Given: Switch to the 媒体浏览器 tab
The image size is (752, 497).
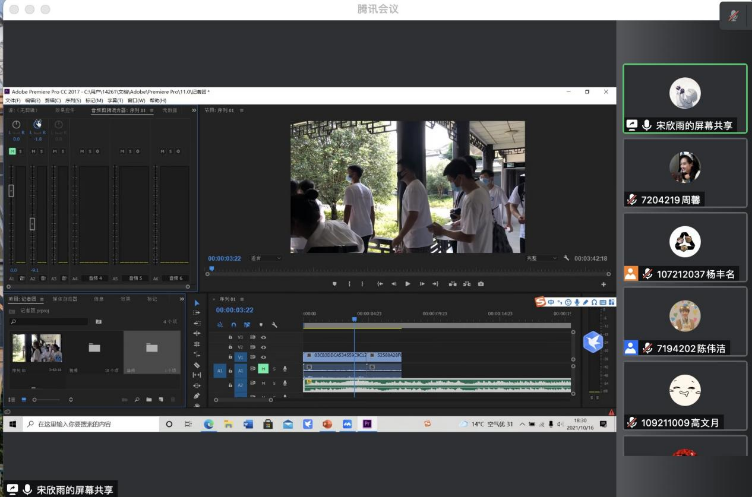Looking at the screenshot, I should (63, 299).
